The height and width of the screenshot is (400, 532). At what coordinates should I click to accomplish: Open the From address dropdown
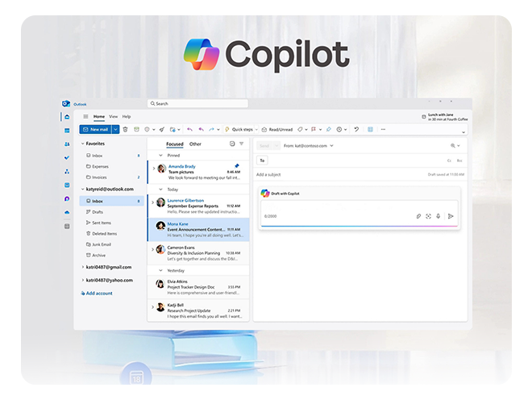(x=332, y=146)
